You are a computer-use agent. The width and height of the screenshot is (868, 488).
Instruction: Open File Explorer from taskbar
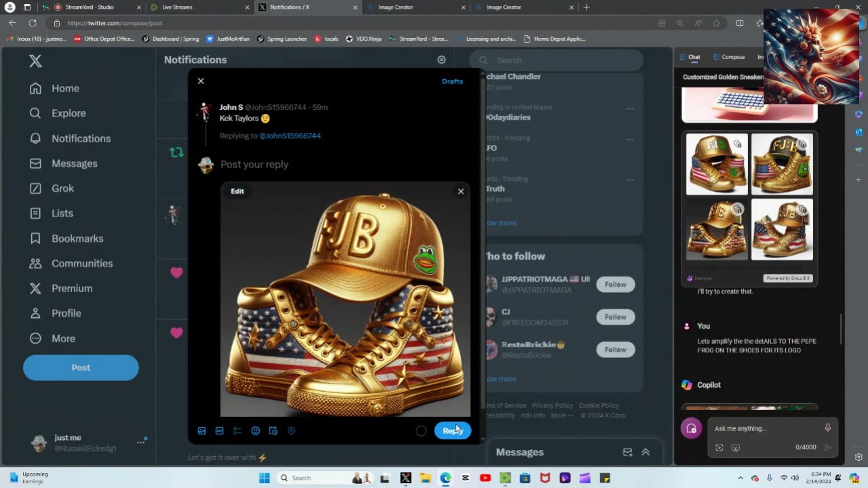click(x=425, y=478)
